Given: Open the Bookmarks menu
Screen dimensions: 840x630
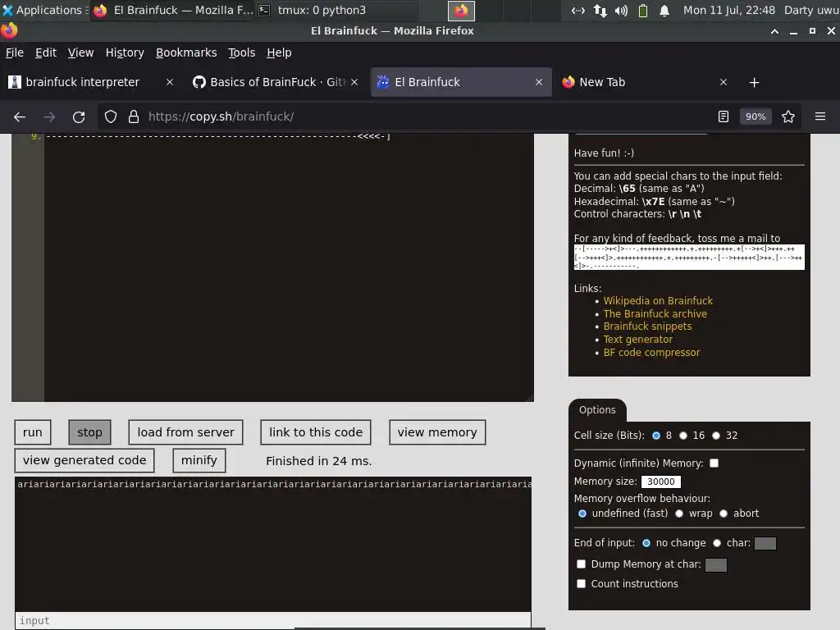Looking at the screenshot, I should (186, 52).
